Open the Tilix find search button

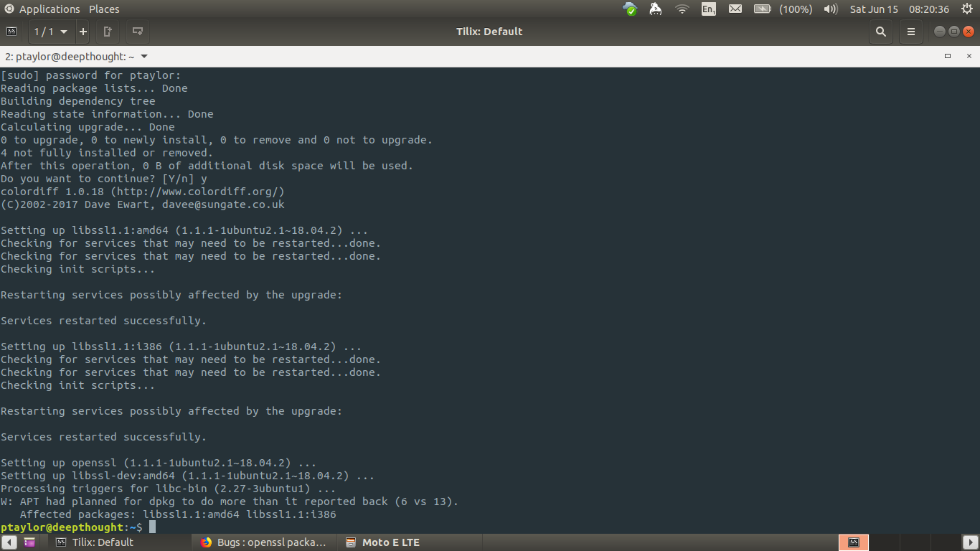point(881,32)
